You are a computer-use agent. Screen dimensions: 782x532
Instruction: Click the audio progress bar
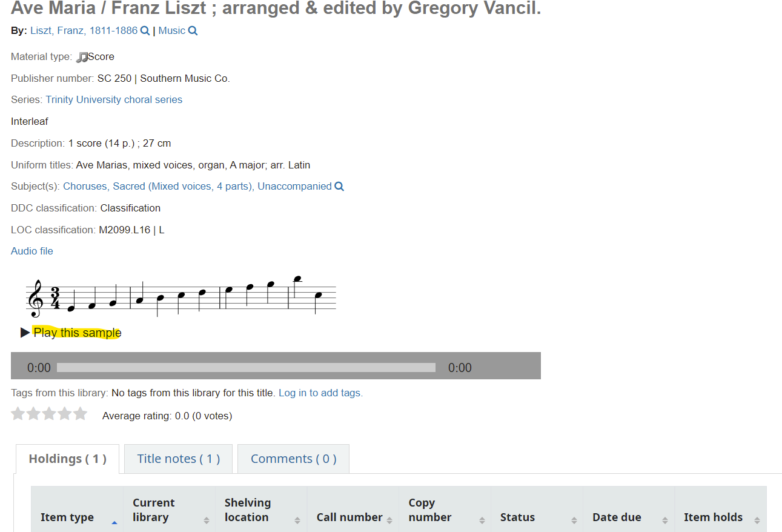pos(246,367)
